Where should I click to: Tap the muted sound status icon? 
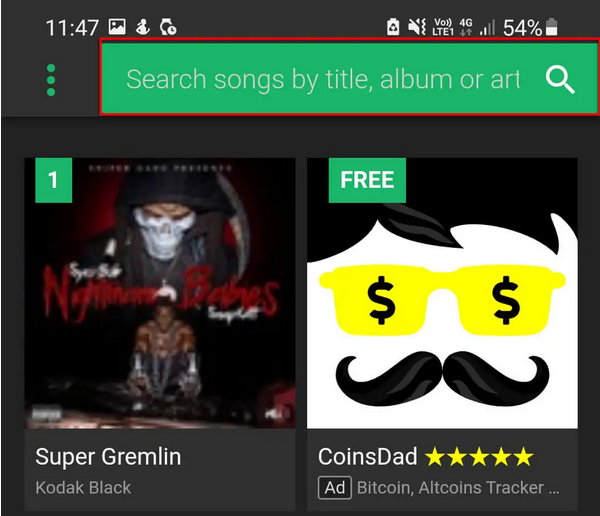pos(417,27)
